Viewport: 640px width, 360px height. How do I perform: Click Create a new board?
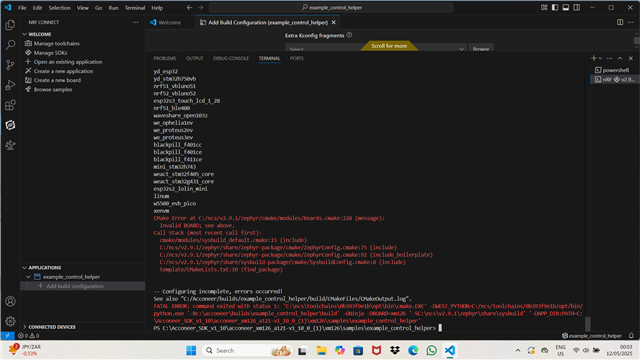(57, 80)
